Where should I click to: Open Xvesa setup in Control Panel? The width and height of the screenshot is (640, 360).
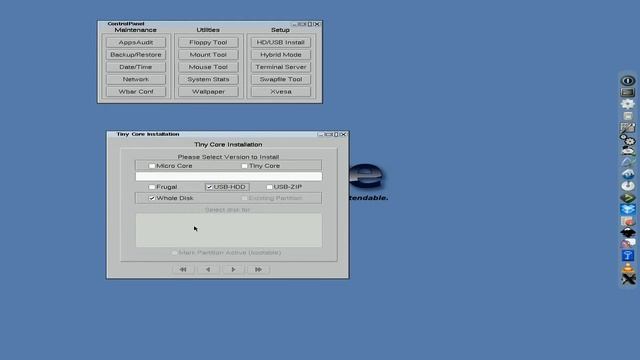pyautogui.click(x=281, y=91)
